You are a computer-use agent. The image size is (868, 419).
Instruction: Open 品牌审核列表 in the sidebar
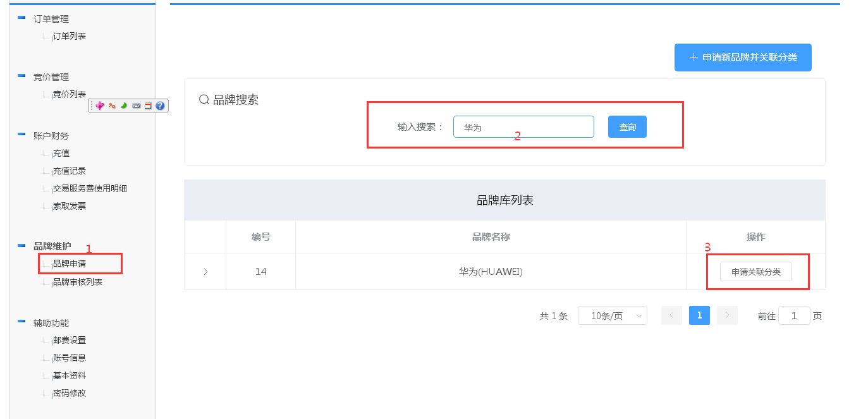pyautogui.click(x=78, y=282)
